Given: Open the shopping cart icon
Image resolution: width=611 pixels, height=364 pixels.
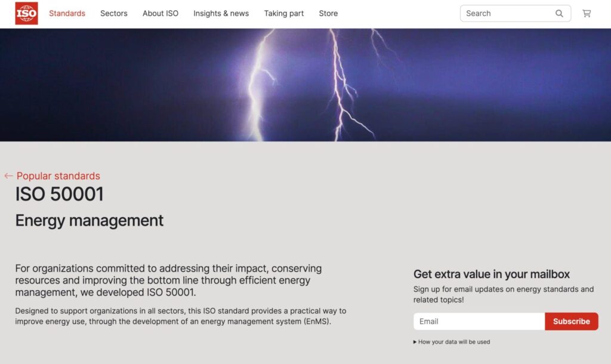Looking at the screenshot, I should 587,13.
